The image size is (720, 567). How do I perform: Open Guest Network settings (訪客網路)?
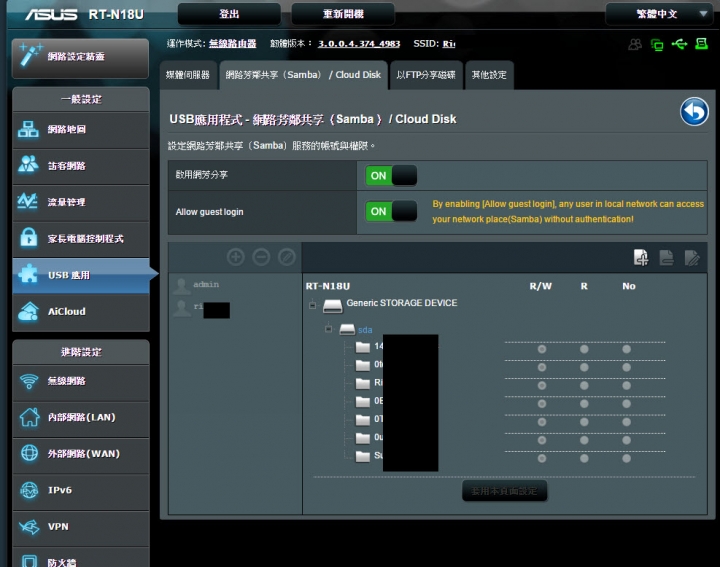(81, 166)
